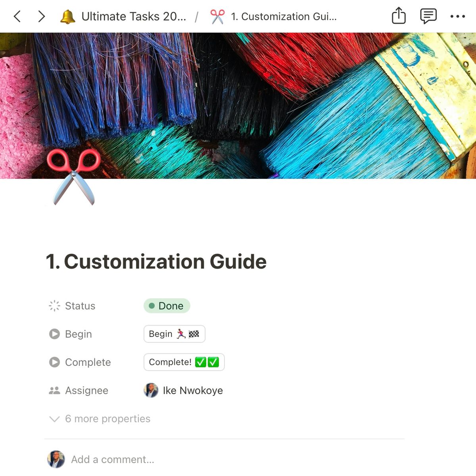Click the bell icon in breadcrumb
This screenshot has height=476, width=476.
point(67,17)
